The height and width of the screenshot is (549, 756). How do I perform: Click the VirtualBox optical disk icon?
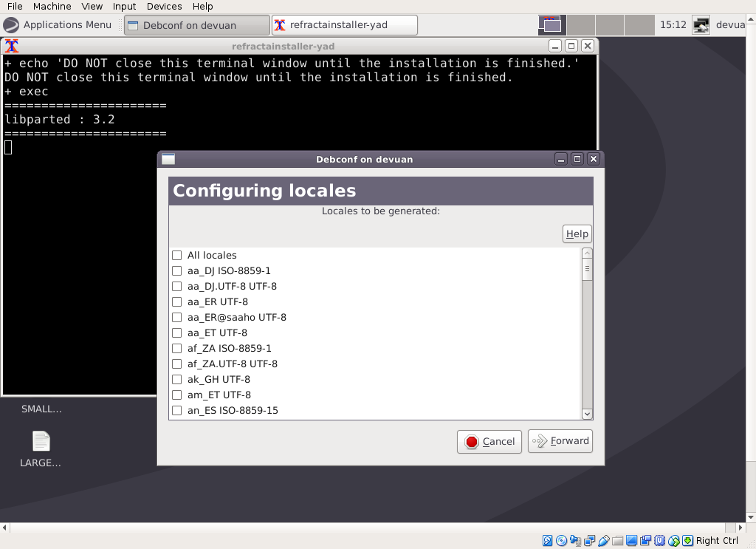coord(561,541)
